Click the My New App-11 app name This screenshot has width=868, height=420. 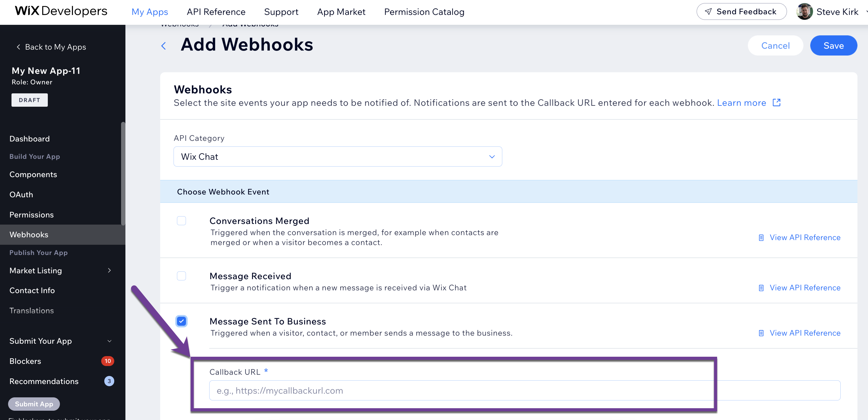46,71
